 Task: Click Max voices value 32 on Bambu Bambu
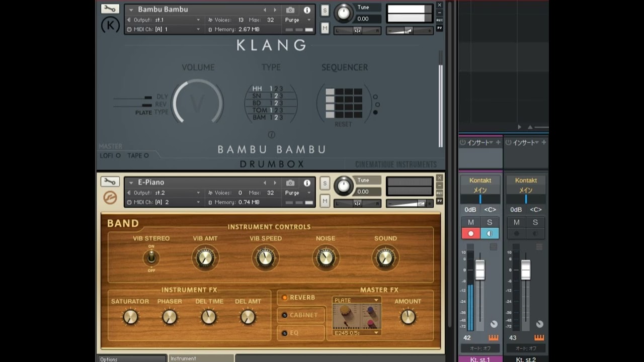click(271, 20)
